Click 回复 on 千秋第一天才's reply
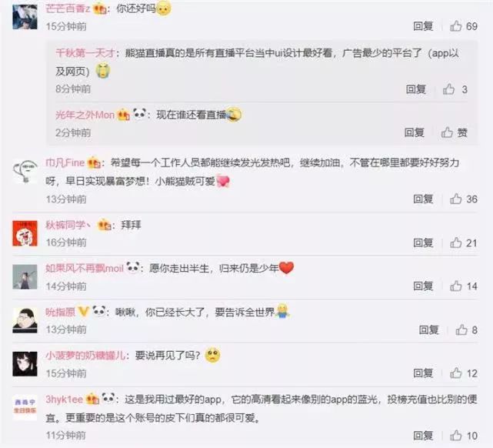This screenshot has height=448, width=493. (x=416, y=89)
